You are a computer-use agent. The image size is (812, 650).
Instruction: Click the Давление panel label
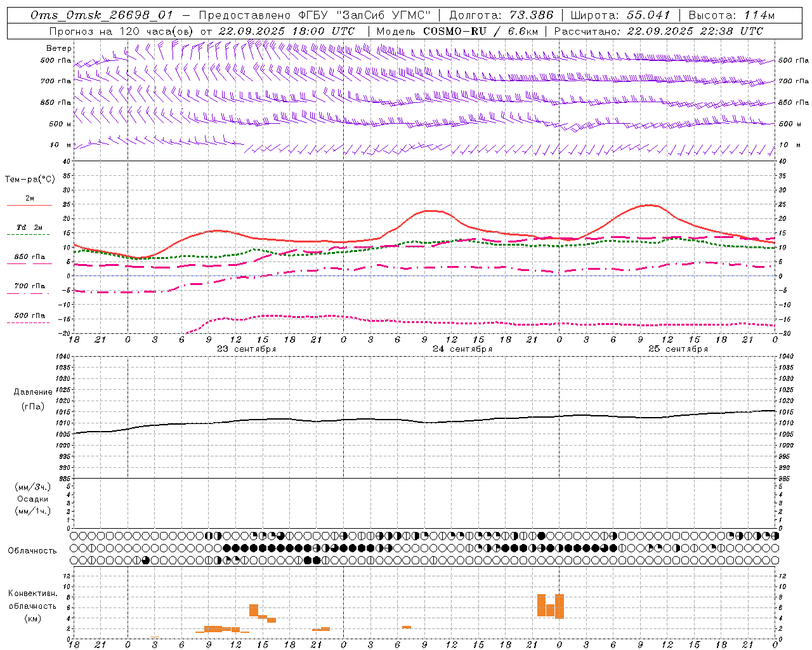[x=33, y=392]
